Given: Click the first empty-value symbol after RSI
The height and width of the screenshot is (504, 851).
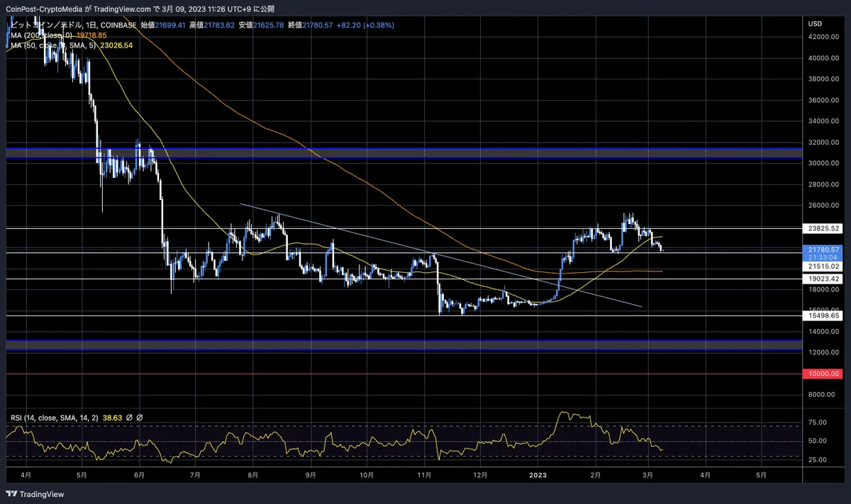Looking at the screenshot, I should point(128,418).
